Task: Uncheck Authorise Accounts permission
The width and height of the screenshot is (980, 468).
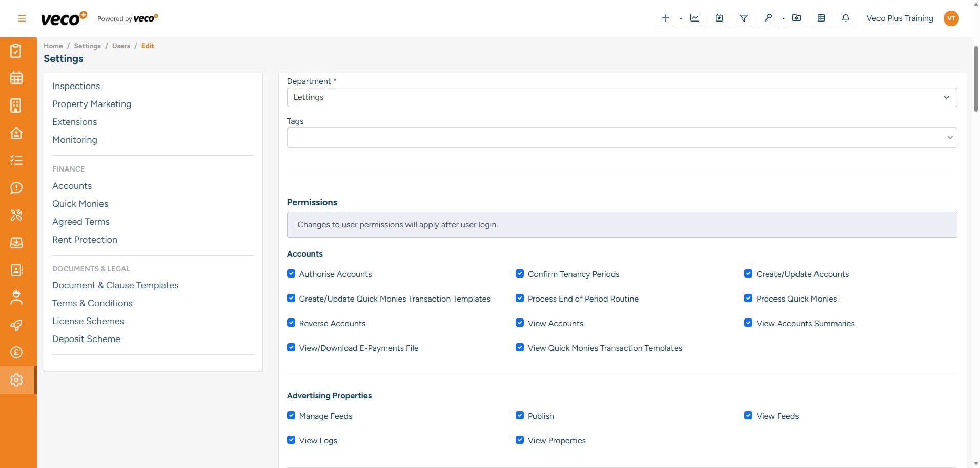Action: point(291,274)
